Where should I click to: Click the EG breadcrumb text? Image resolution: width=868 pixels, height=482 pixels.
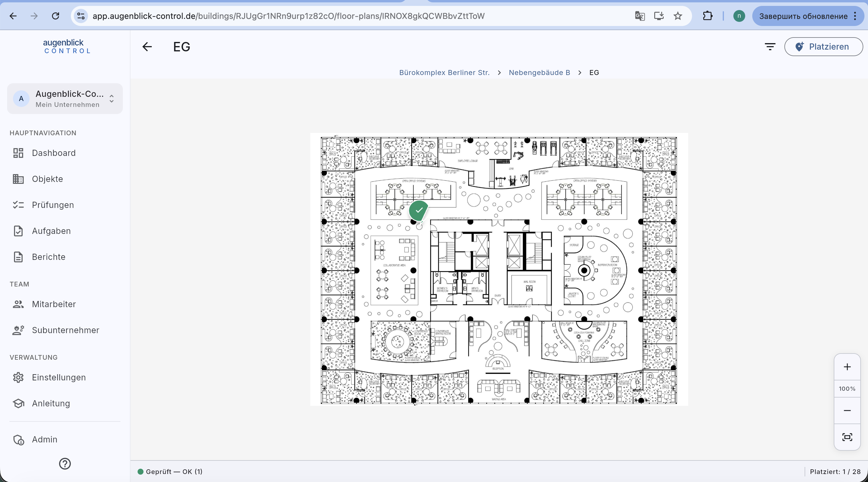pyautogui.click(x=594, y=72)
